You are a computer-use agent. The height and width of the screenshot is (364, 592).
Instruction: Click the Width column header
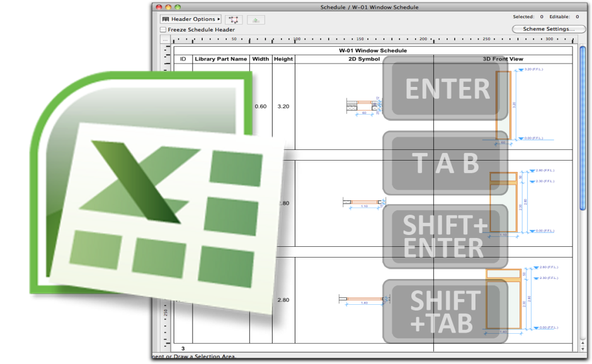coord(260,59)
